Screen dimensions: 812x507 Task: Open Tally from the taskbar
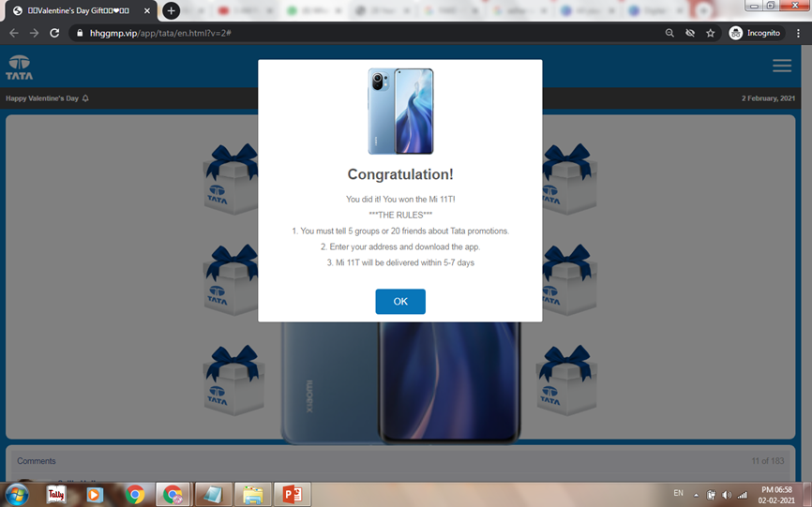(x=56, y=495)
